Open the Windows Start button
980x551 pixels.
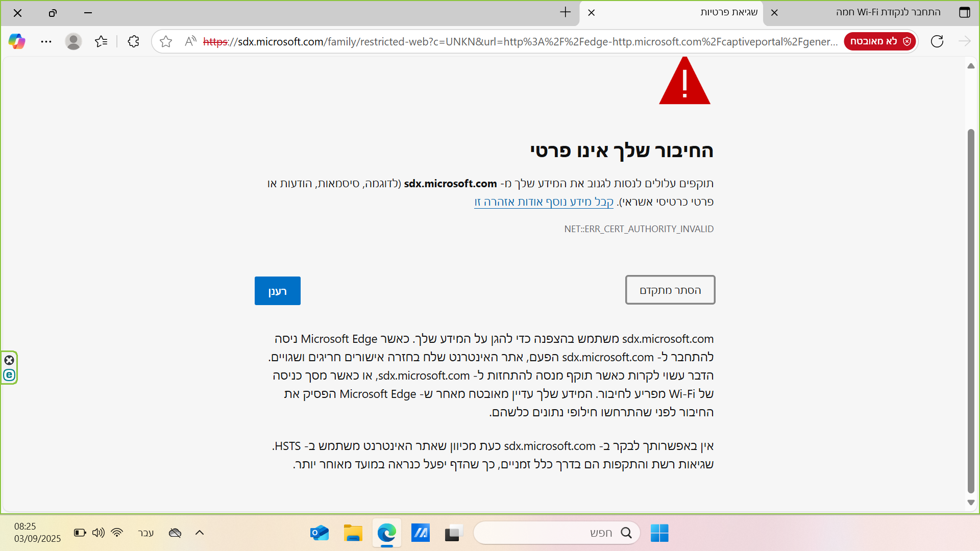pos(659,533)
